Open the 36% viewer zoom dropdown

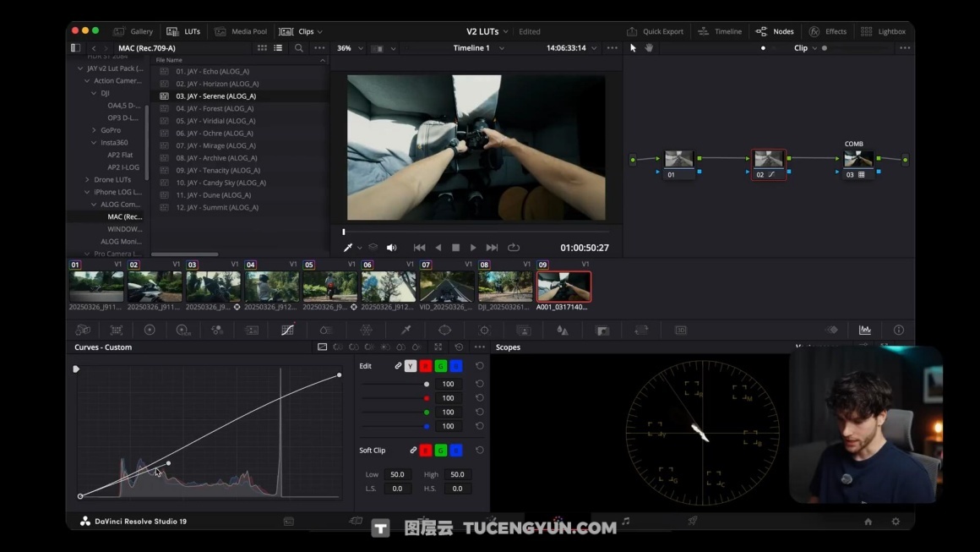(x=349, y=48)
